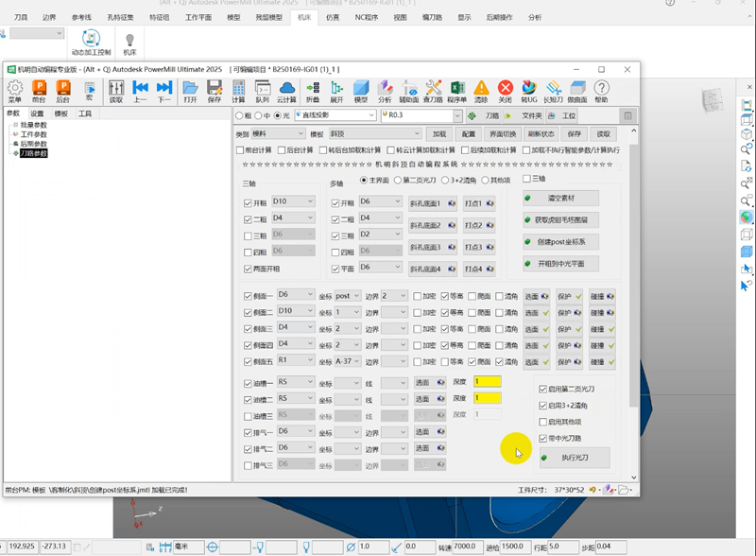Switch to the 设置 tab
The height and width of the screenshot is (556, 756).
(37, 113)
